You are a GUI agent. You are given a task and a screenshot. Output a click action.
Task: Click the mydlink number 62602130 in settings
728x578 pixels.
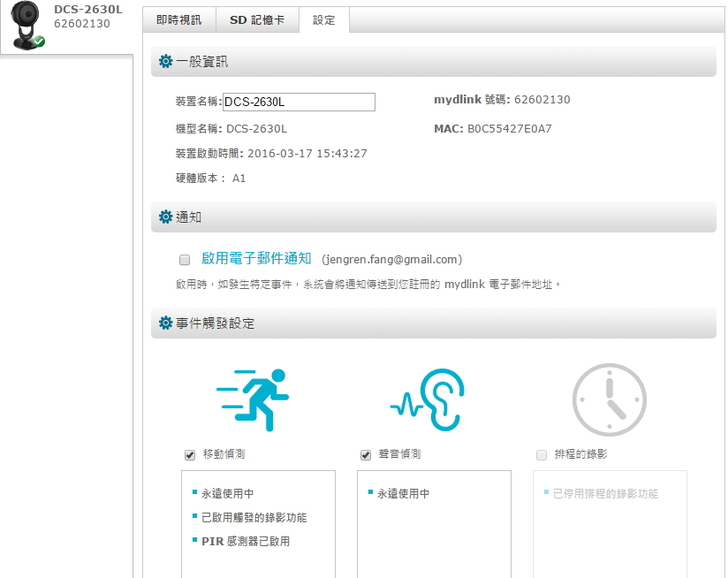(542, 99)
